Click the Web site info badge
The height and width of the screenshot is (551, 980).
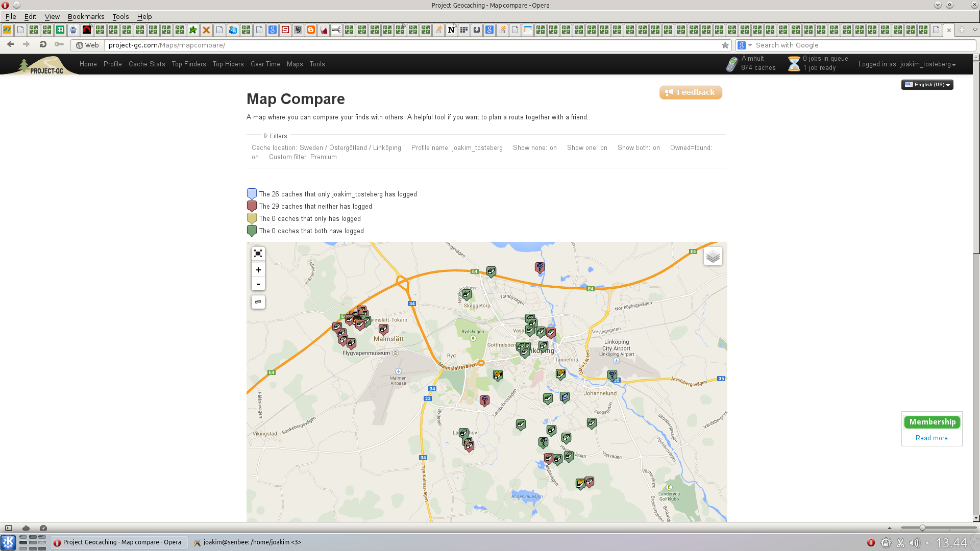pyautogui.click(x=87, y=45)
